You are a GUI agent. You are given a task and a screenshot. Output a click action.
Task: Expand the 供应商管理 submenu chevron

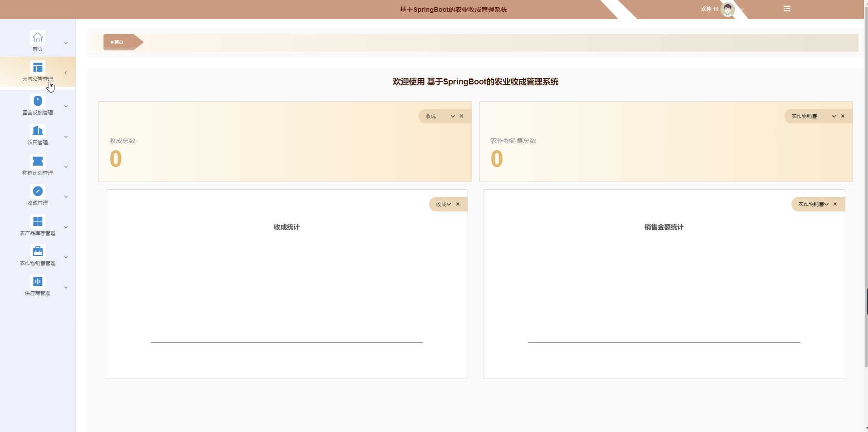click(66, 287)
